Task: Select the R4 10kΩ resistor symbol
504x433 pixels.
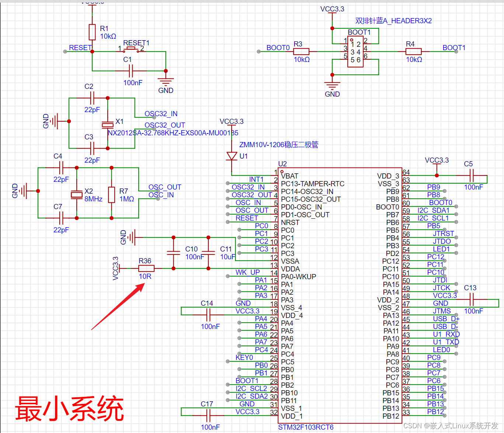Action: [x=414, y=52]
